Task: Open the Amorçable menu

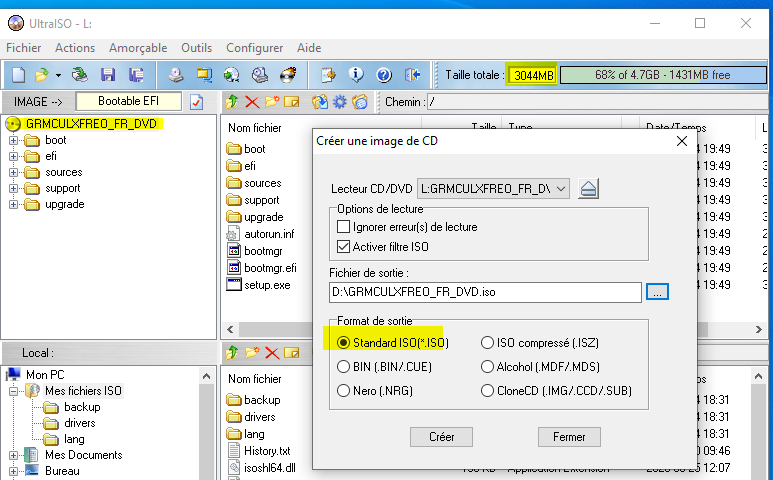Action: pos(138,48)
